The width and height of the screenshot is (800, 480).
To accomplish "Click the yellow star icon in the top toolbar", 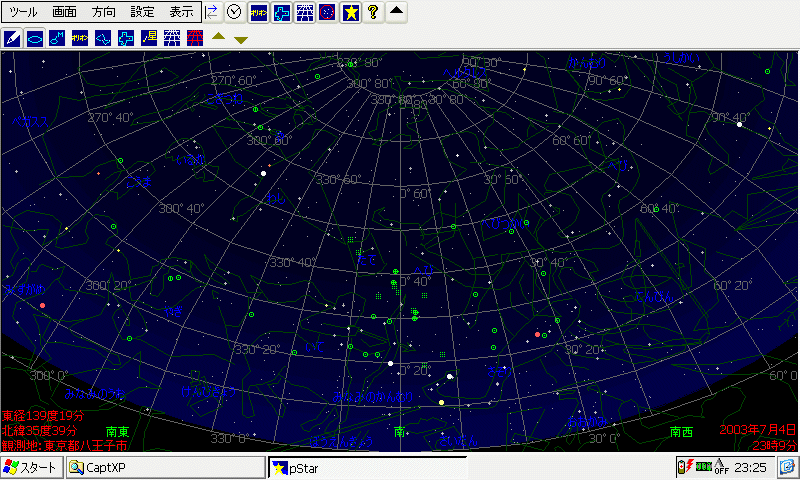I will (351, 12).
